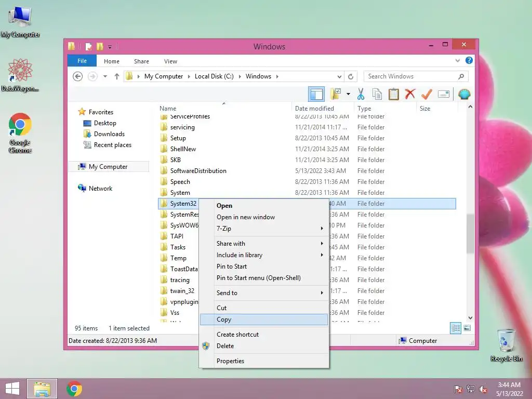
Task: Select the SoftwareDistribution folder
Action: tap(307, 170)
